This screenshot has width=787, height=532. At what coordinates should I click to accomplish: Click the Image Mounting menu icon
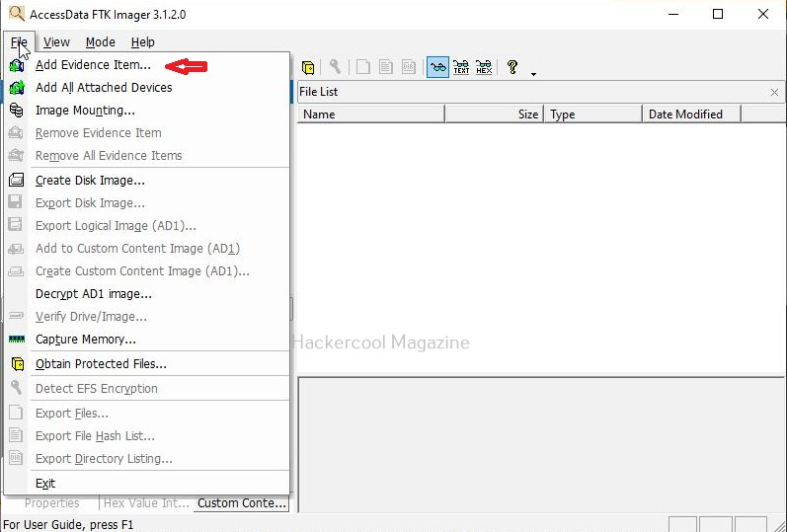[16, 111]
